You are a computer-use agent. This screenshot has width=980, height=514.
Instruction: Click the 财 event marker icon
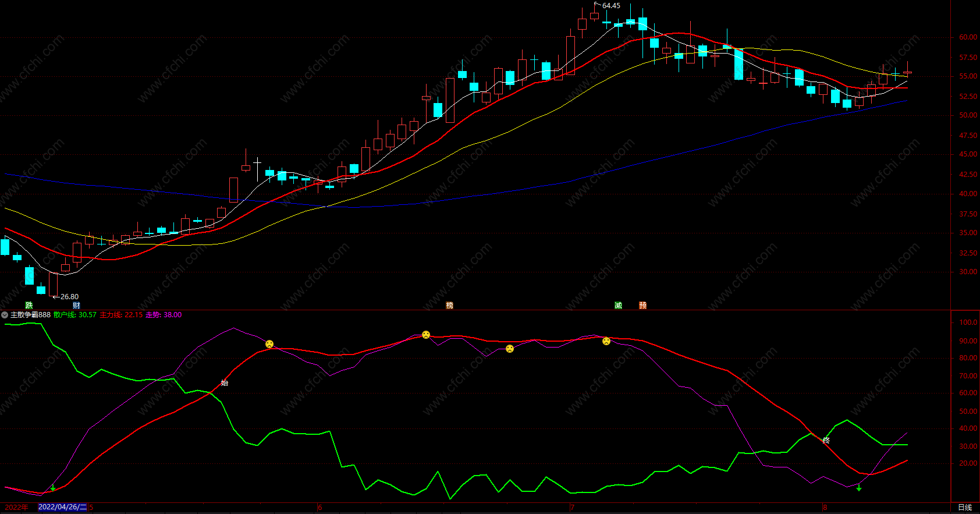point(76,306)
